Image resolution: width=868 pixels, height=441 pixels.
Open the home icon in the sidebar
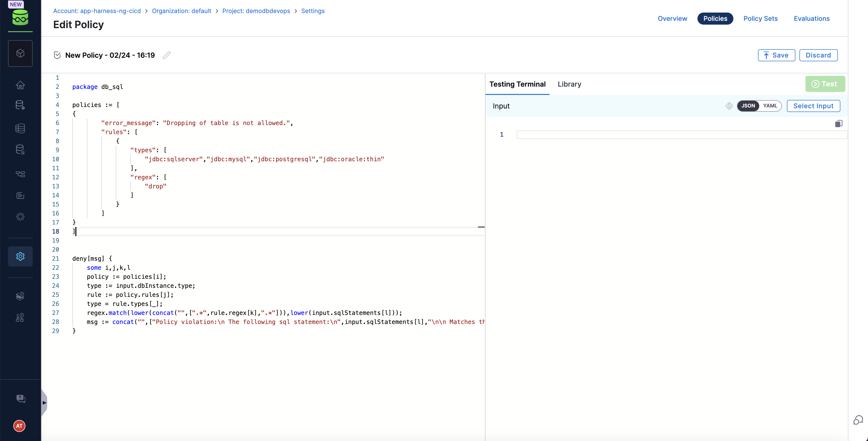coord(20,85)
